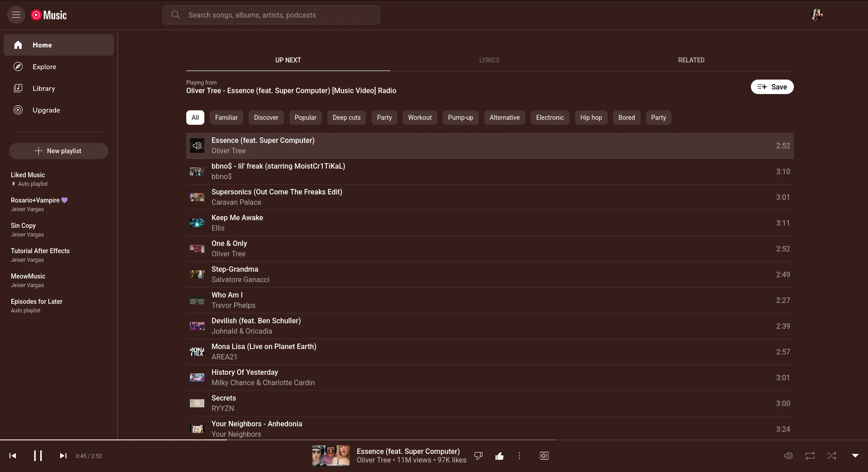Play One & Only by Oliver Tree
Viewport: 868px width, 472px height.
(490, 249)
